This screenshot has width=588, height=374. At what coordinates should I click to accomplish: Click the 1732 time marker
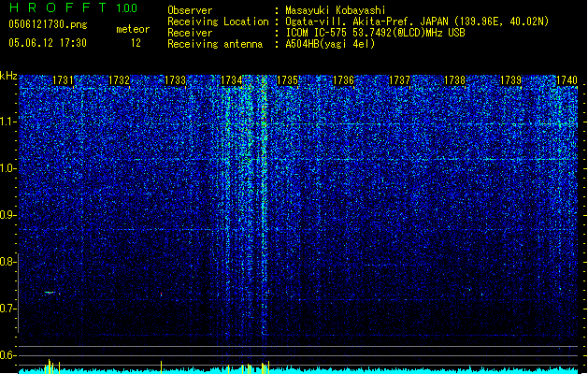pos(119,80)
